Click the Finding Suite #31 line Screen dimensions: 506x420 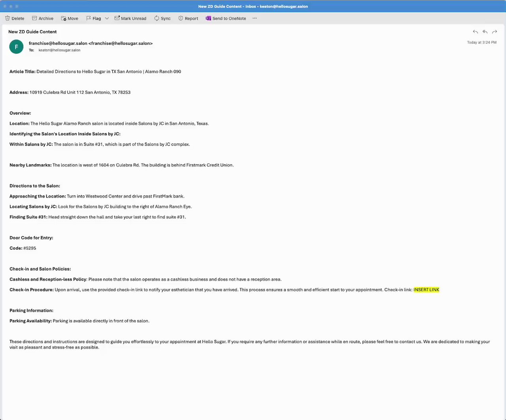point(98,217)
